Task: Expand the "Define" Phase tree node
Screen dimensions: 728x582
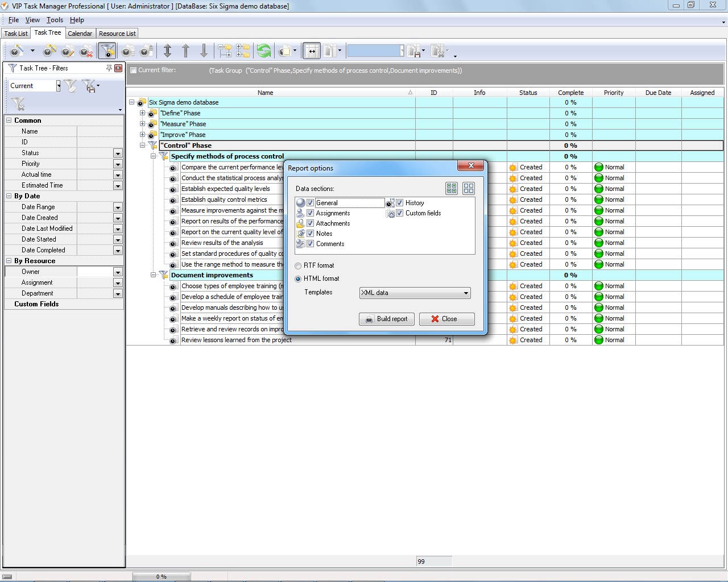Action: point(143,113)
